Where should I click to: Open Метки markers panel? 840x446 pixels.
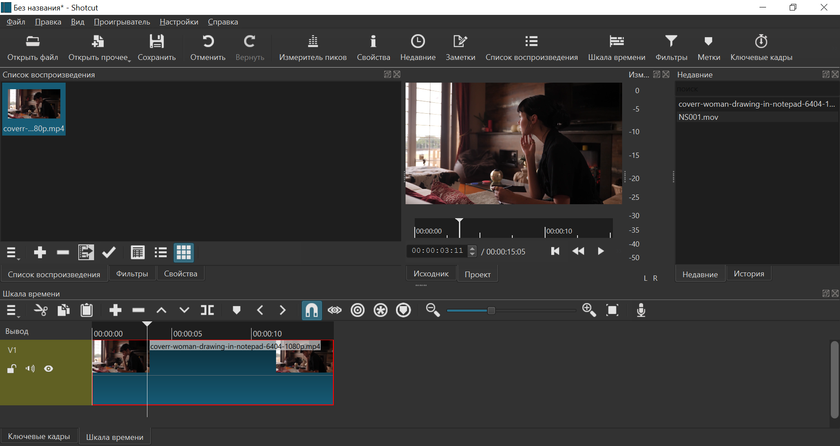(708, 48)
